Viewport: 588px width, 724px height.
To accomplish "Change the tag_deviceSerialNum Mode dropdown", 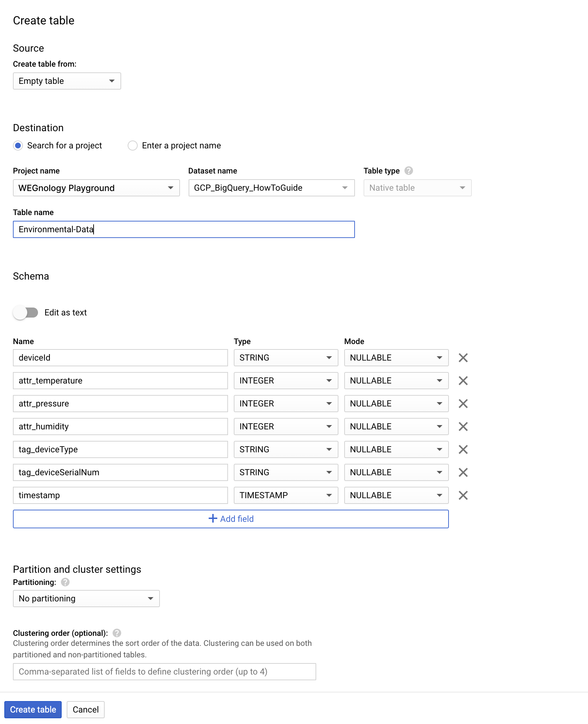I will point(396,472).
